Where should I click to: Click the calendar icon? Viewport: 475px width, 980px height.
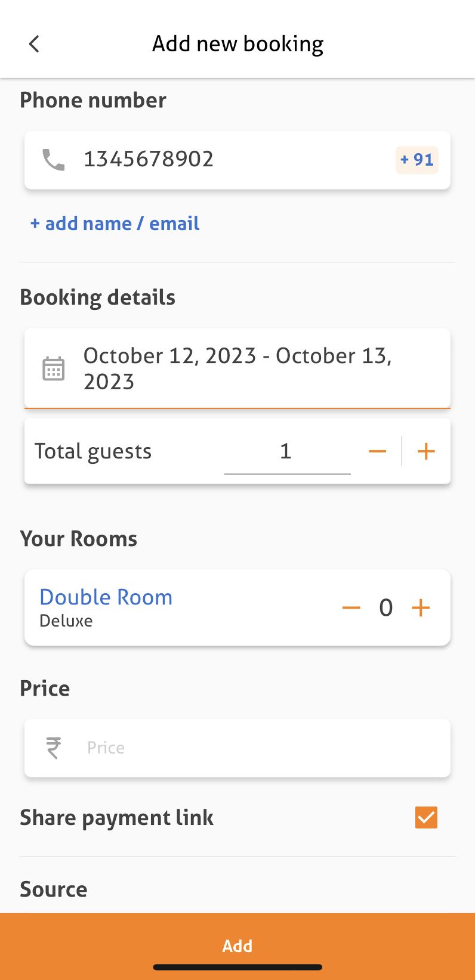pos(54,368)
